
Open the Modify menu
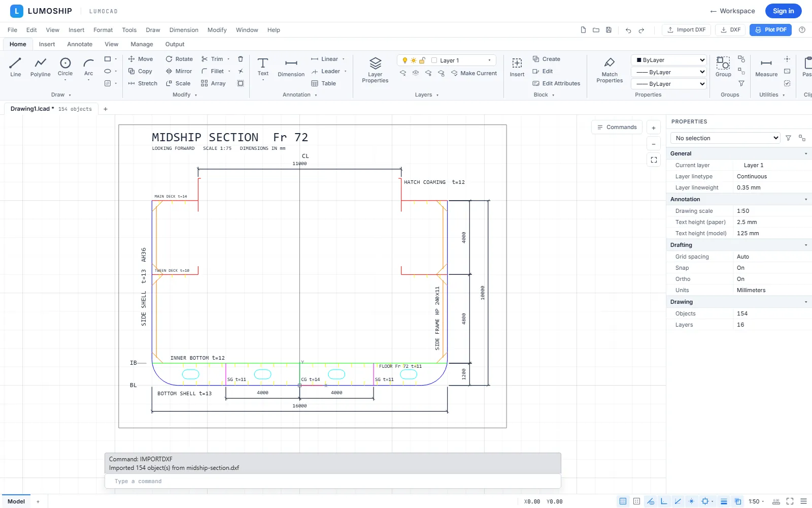click(217, 30)
